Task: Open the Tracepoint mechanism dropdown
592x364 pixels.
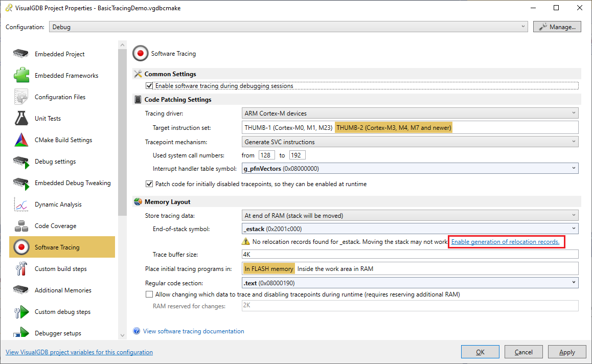Action: tap(410, 142)
